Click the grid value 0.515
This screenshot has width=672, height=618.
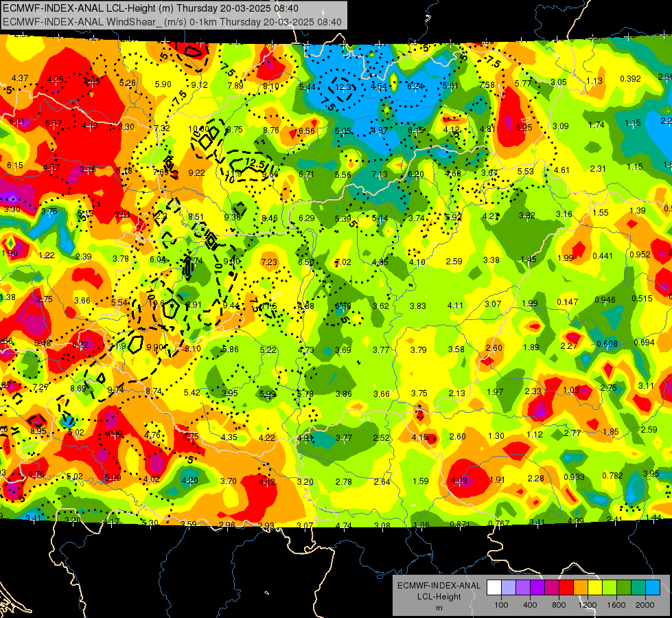tap(642, 298)
